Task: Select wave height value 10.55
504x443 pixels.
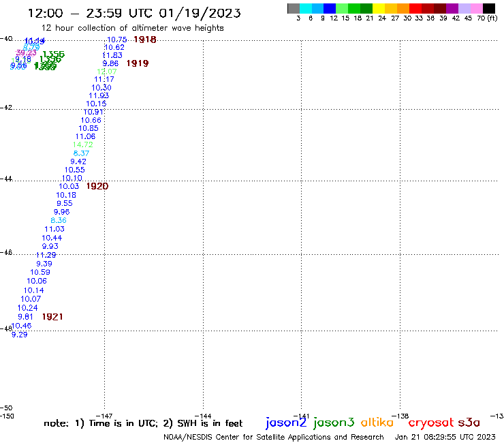Action: 74,170
